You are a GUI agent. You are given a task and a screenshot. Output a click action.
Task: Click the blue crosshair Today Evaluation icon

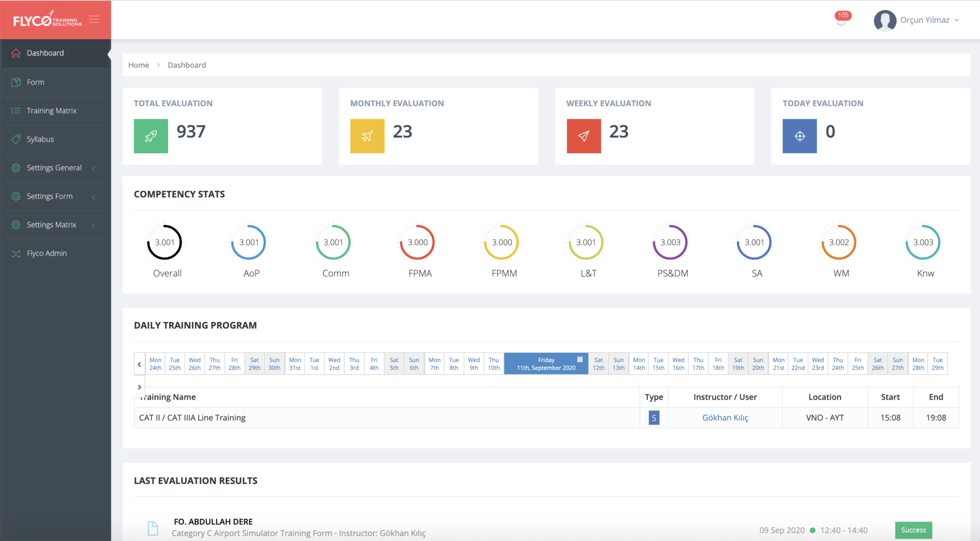coord(800,136)
